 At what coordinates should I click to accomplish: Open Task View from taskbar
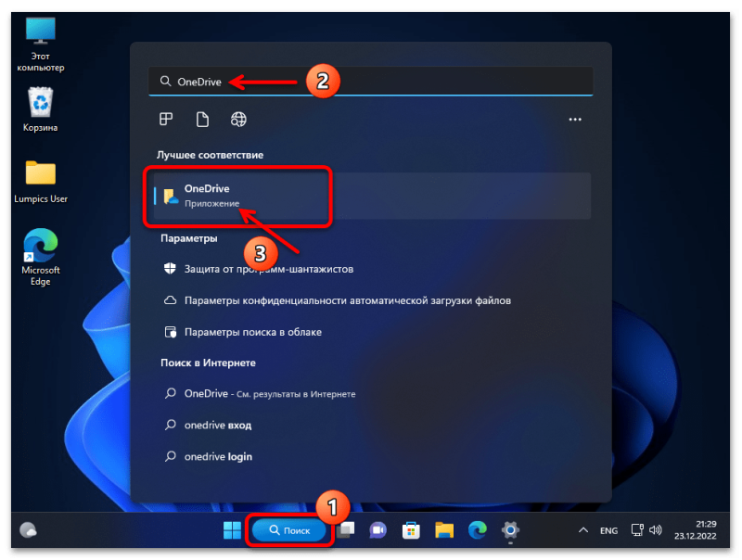[347, 529]
